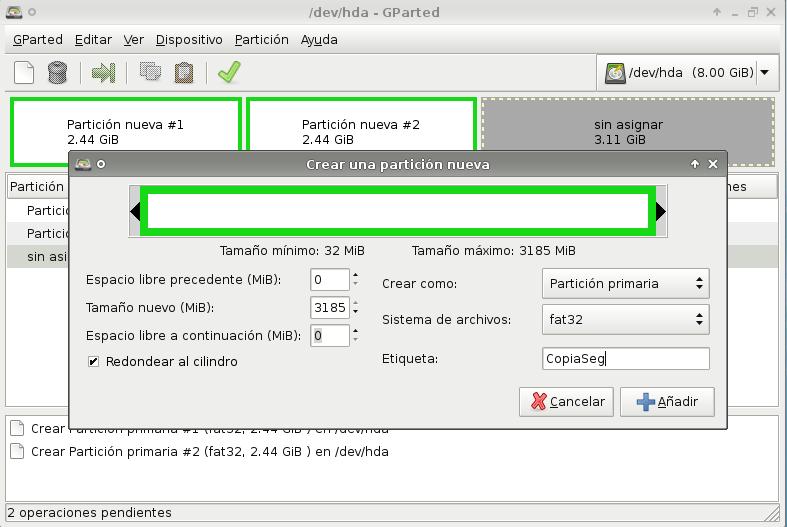787x527 pixels.
Task: Open the Dispositivo menu
Action: coord(189,40)
